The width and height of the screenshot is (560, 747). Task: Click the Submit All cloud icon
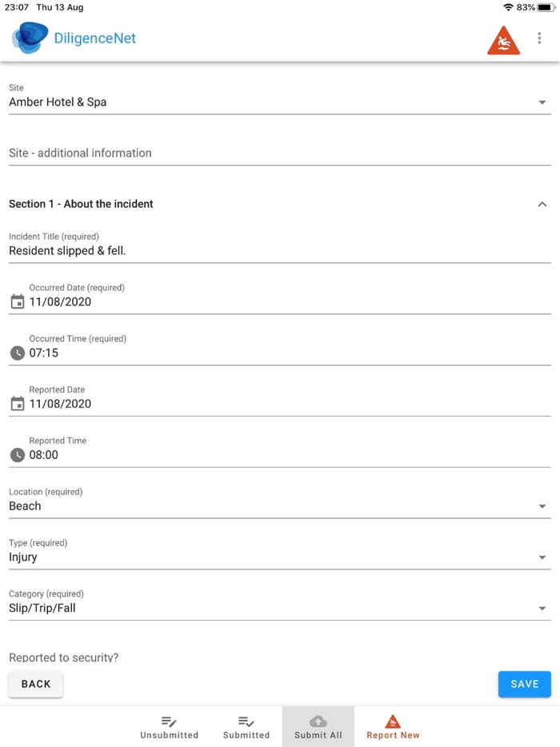(318, 721)
